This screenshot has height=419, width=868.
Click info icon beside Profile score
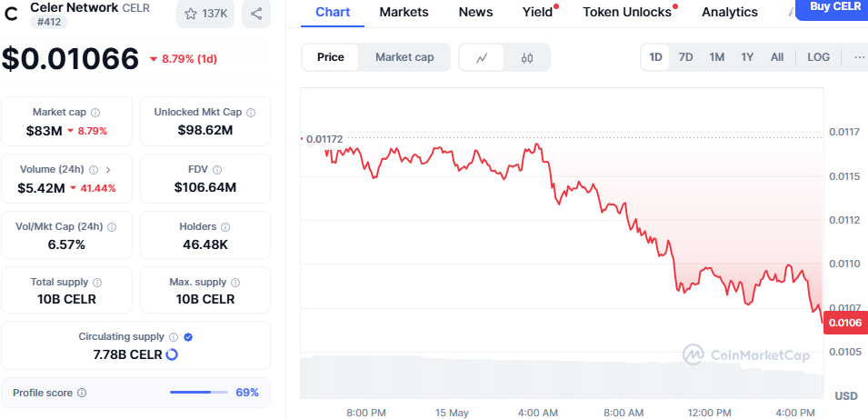[82, 393]
